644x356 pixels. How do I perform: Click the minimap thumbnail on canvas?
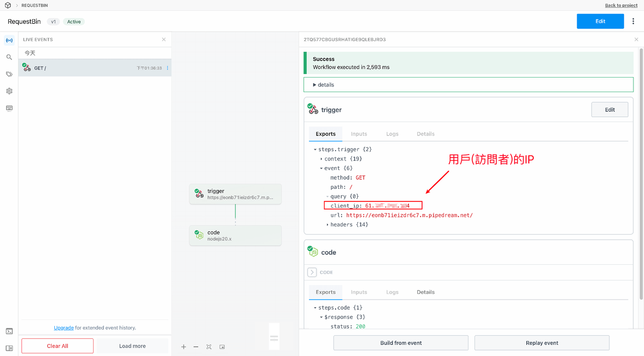(x=274, y=336)
